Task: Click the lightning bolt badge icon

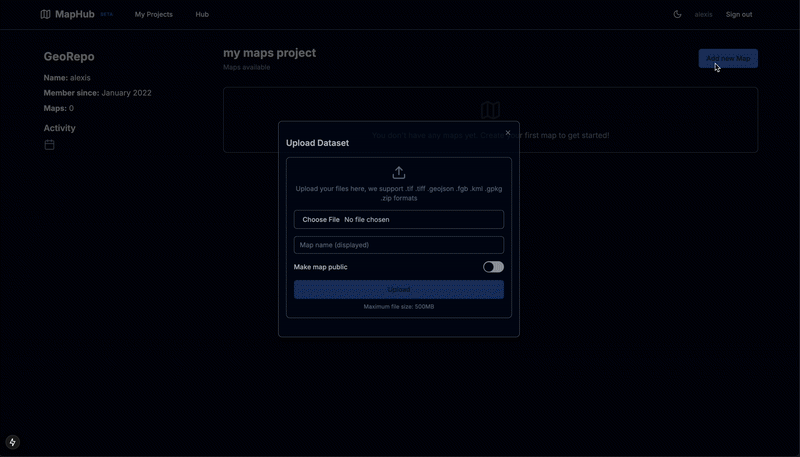Action: [x=13, y=442]
